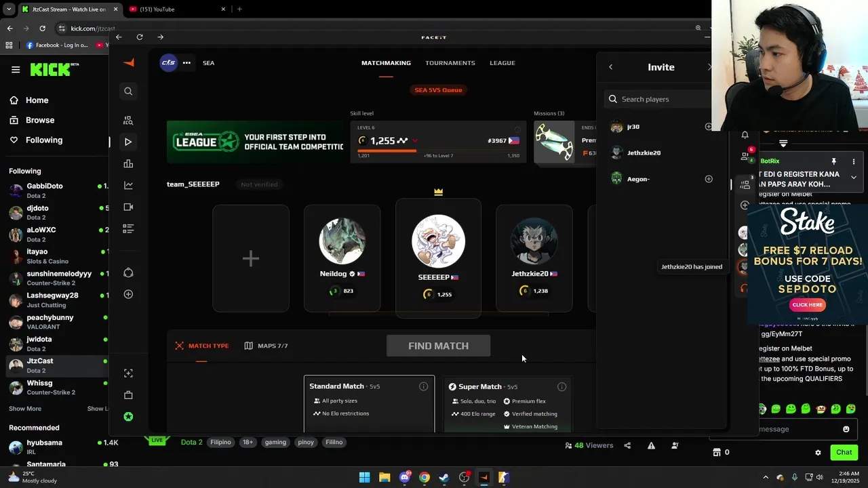Open the CS2 game selector icon
This screenshot has height=488, width=868.
click(168, 62)
